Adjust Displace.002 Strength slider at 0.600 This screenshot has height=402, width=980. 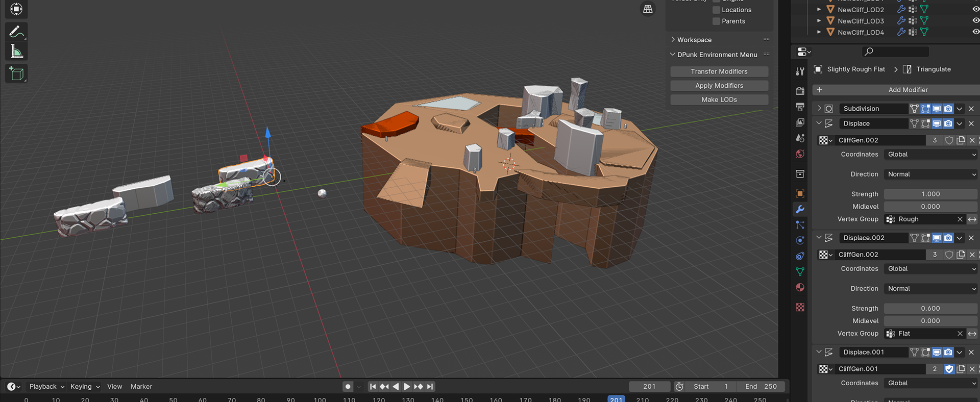click(x=931, y=309)
